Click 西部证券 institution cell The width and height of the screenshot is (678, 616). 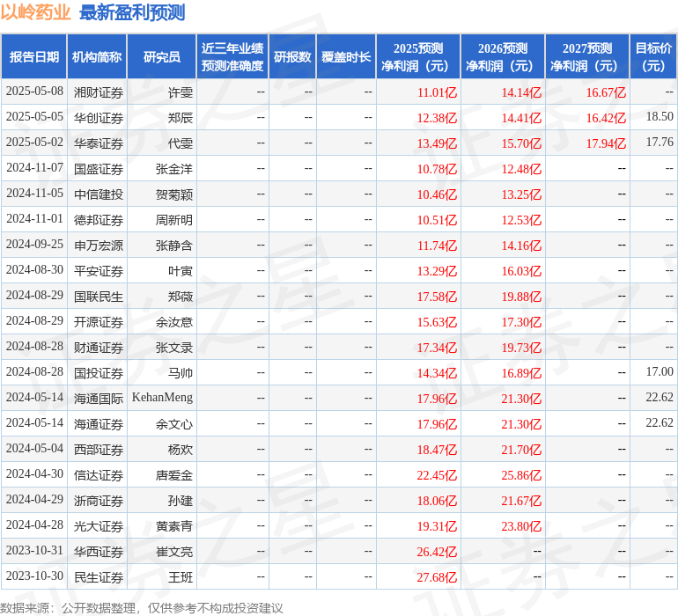(x=98, y=449)
